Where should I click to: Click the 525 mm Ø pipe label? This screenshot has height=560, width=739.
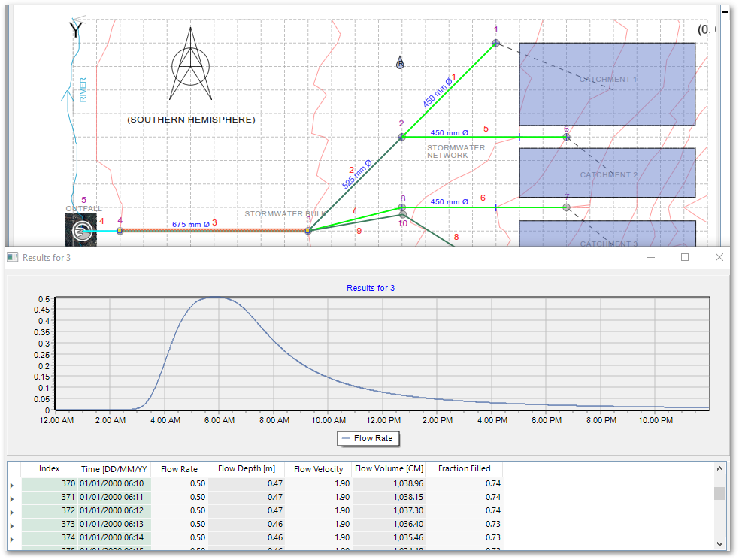point(357,175)
